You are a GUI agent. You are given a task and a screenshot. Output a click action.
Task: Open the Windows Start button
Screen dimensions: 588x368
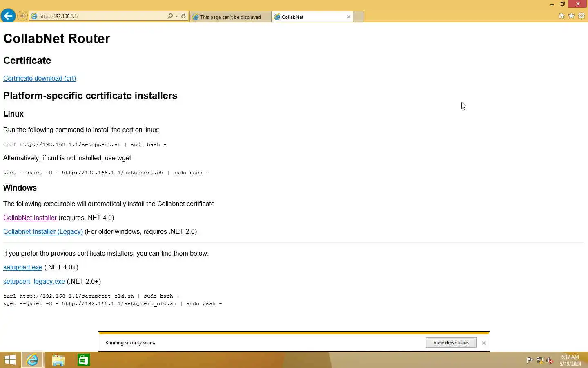point(10,360)
